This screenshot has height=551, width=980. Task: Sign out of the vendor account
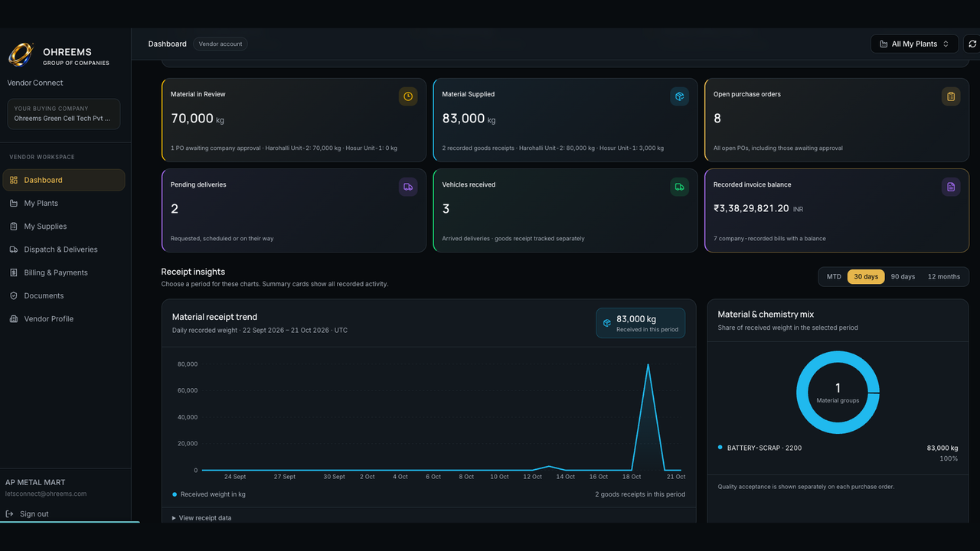(27, 514)
